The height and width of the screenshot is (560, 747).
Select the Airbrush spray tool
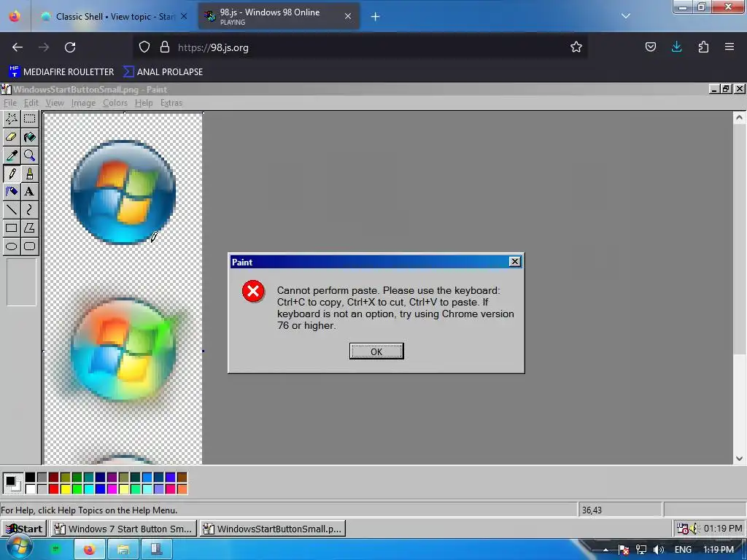coord(12,192)
